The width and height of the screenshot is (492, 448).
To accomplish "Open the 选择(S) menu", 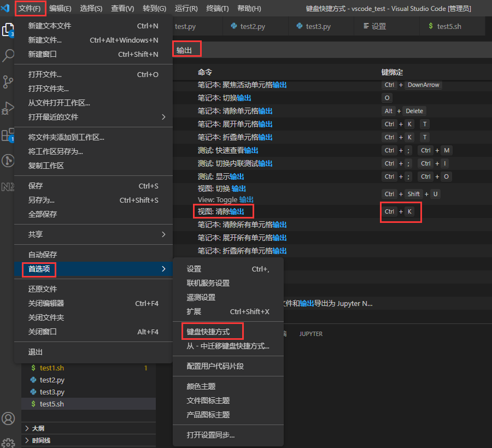I will tap(91, 8).
